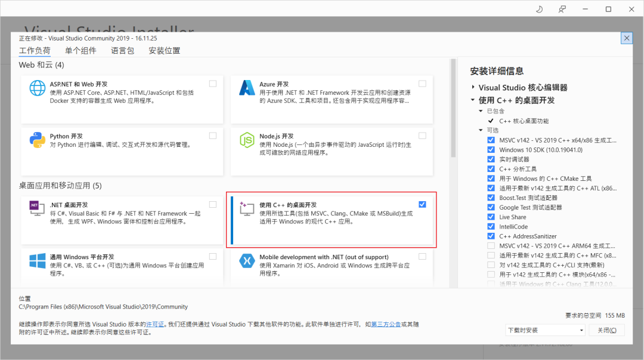
Task: Switch to 语言包 tab
Action: (122, 51)
